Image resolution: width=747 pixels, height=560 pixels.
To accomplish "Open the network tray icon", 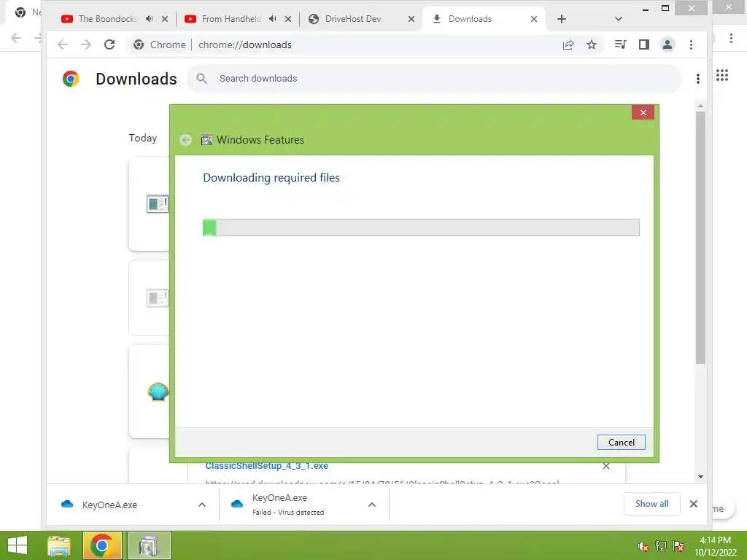I will pyautogui.click(x=661, y=546).
